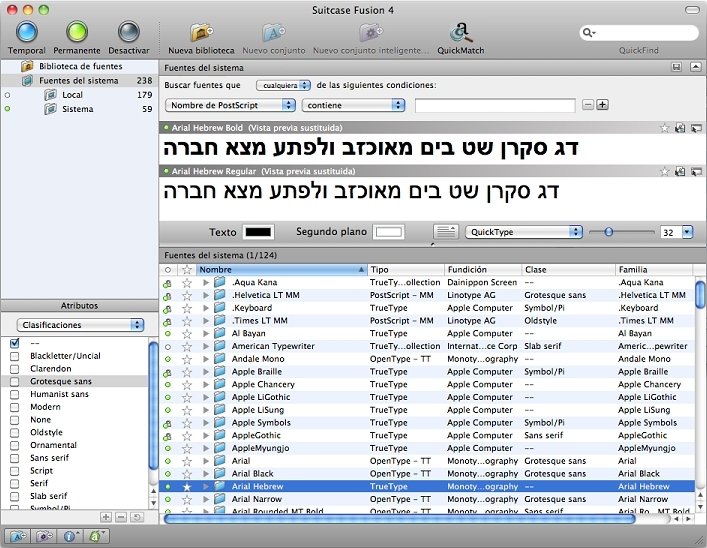Sort by the Tipo column header
707x548 pixels.
(406, 270)
